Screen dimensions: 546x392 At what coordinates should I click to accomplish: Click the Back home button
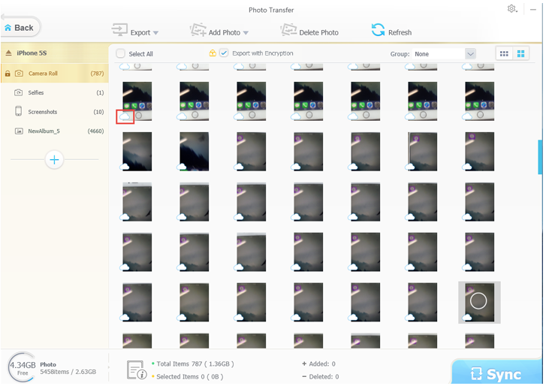point(20,28)
